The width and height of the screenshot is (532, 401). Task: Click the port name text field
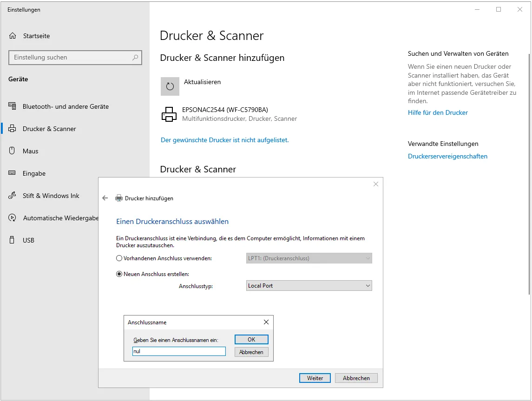179,352
